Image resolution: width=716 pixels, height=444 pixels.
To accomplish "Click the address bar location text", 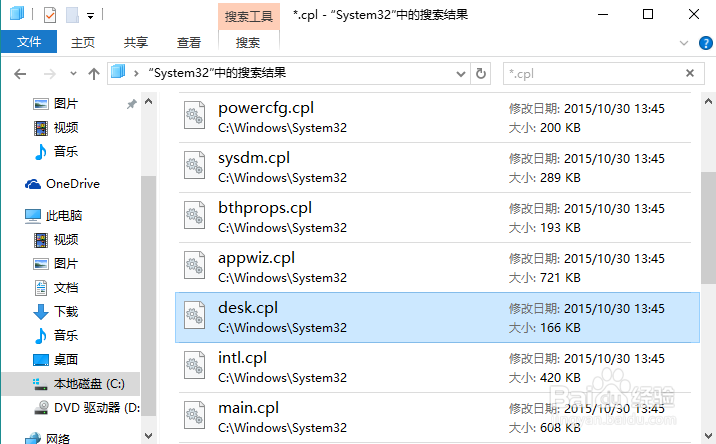I will 217,73.
